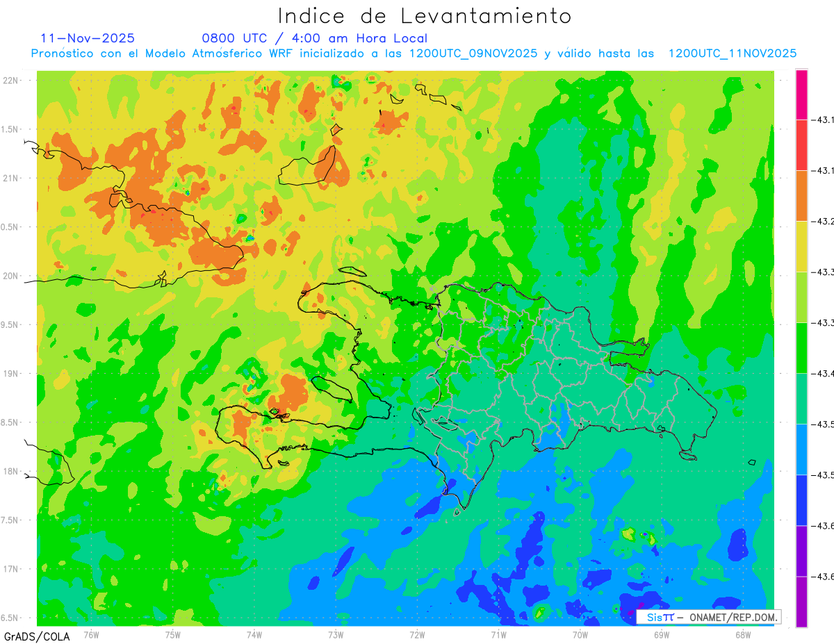Pick the teal-green swatch in the legend
The image size is (834, 644).
[801, 399]
